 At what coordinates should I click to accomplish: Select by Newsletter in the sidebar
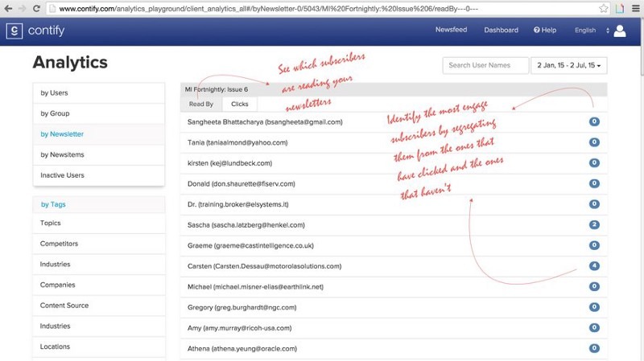98,134
